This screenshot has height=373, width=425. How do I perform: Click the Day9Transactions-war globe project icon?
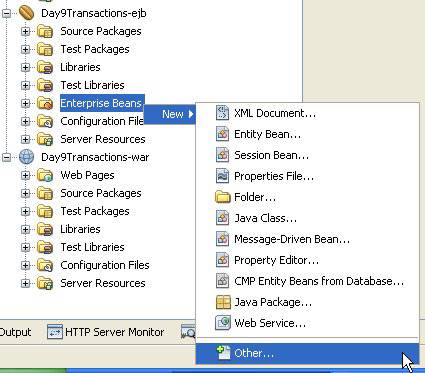pyautogui.click(x=26, y=157)
